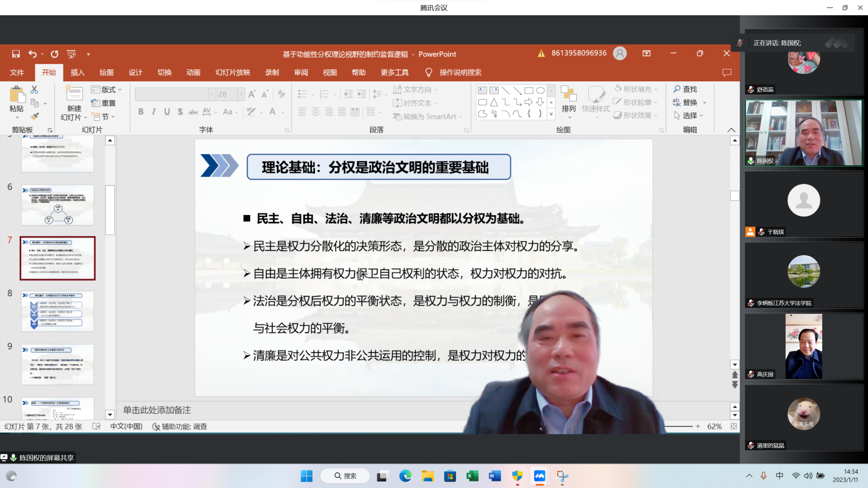Click the Accessibility check status button
Screen dimensions: 868x488
[x=180, y=427]
